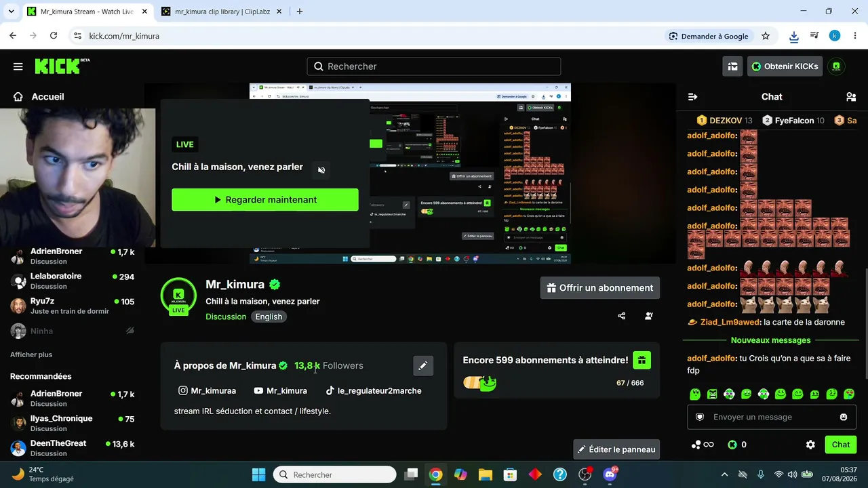The image size is (868, 488).
Task: Click Éditer le panneau button
Action: click(616, 449)
